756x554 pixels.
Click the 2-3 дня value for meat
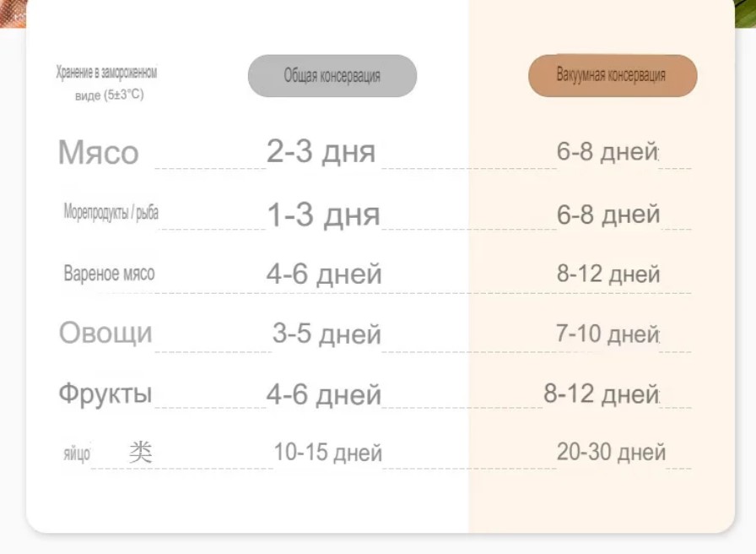[321, 151]
